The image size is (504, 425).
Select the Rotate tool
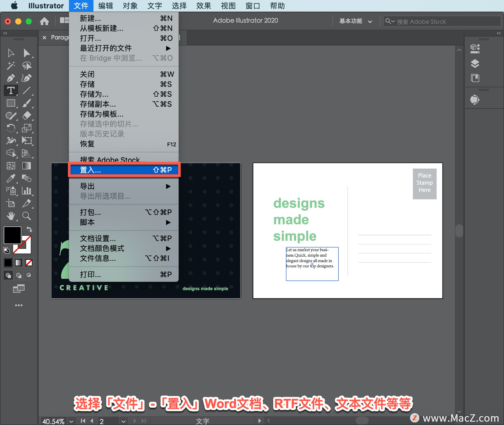[11, 128]
